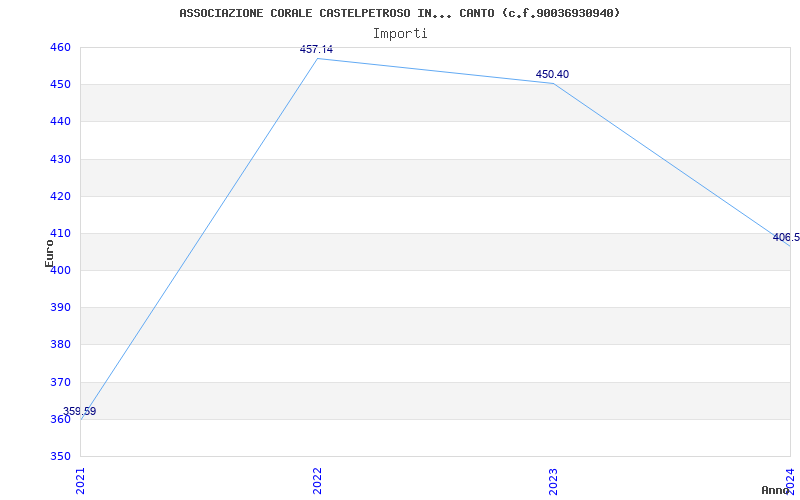Click the 380 y-axis tick label

[60, 344]
